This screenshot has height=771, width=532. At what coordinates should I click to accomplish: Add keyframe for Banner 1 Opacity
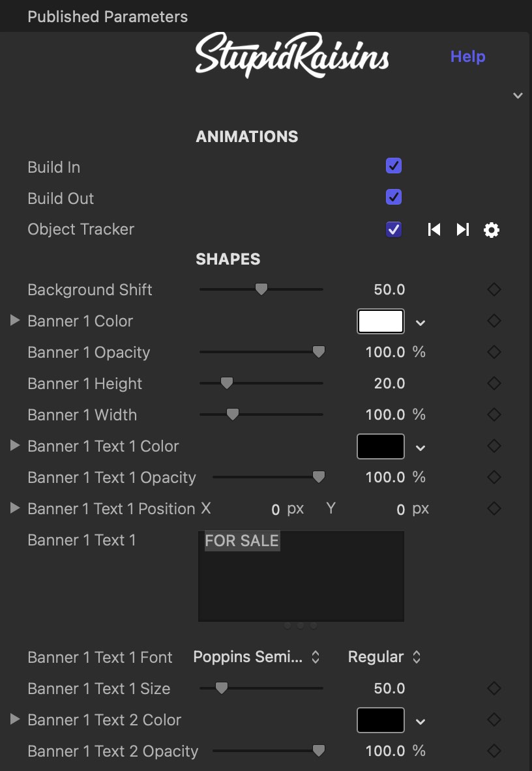(494, 352)
